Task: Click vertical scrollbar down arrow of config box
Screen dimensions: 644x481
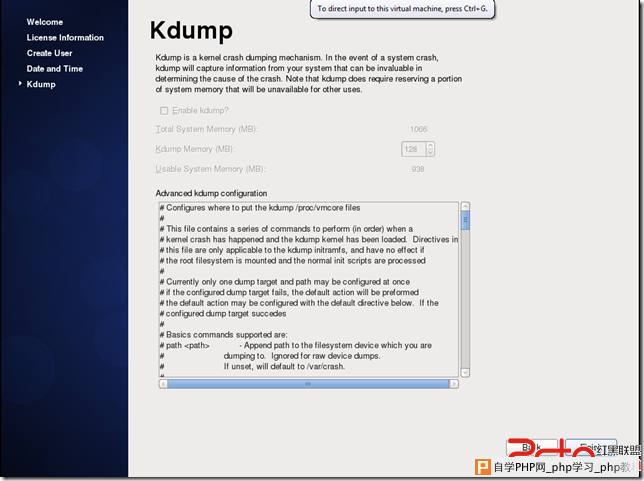Action: [x=465, y=373]
